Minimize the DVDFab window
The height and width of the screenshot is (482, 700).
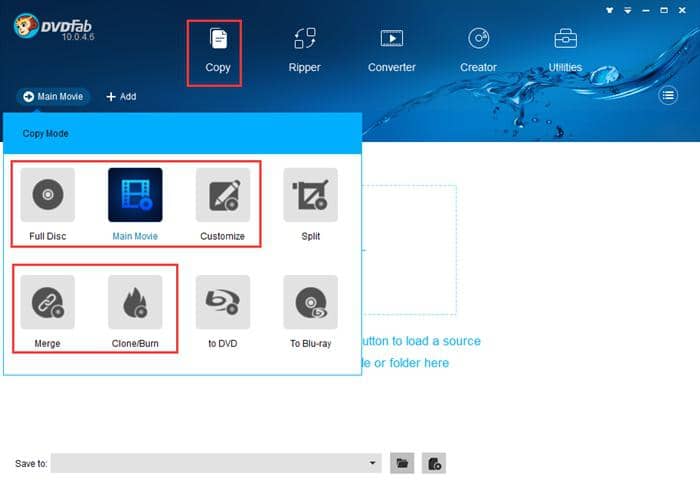tap(646, 10)
